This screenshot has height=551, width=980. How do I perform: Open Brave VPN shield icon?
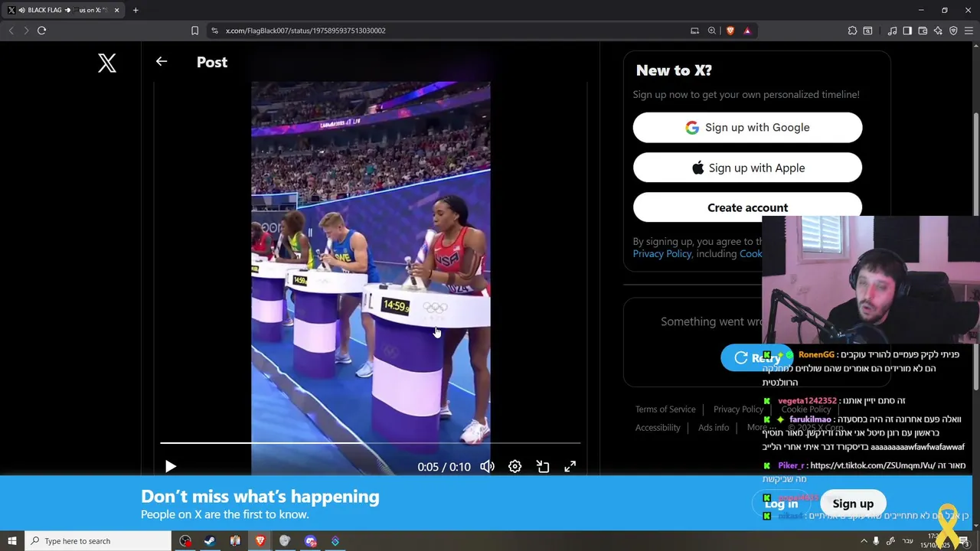tap(953, 31)
